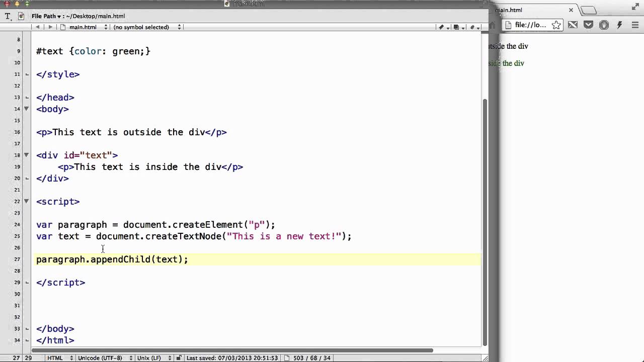Open the text options T icon
The width and height of the screenshot is (644, 362).
click(x=8, y=16)
